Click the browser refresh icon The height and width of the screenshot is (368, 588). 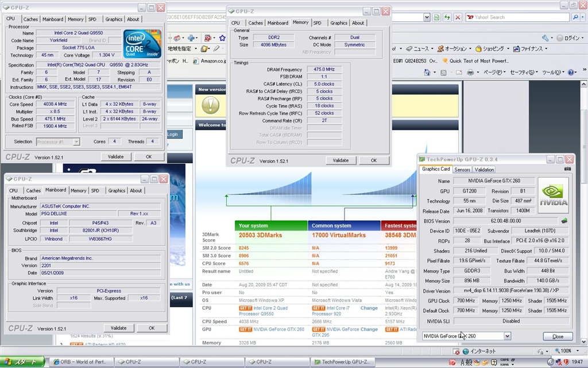point(447,17)
